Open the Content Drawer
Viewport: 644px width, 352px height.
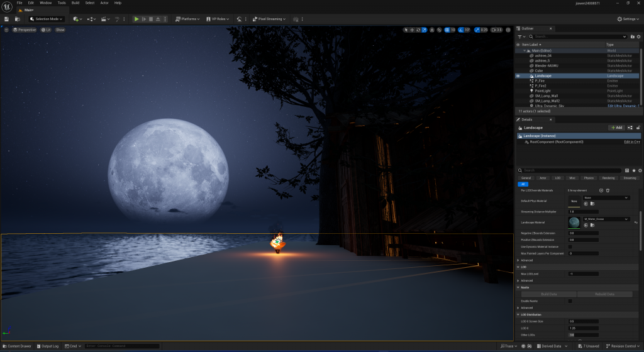pos(17,346)
